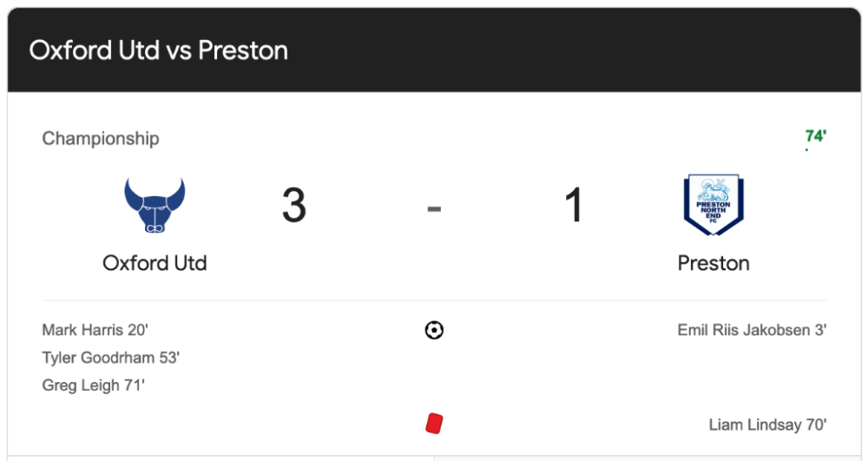Image resolution: width=868 pixels, height=461 pixels.
Task: Click the live 74' match minute
Action: (x=815, y=136)
